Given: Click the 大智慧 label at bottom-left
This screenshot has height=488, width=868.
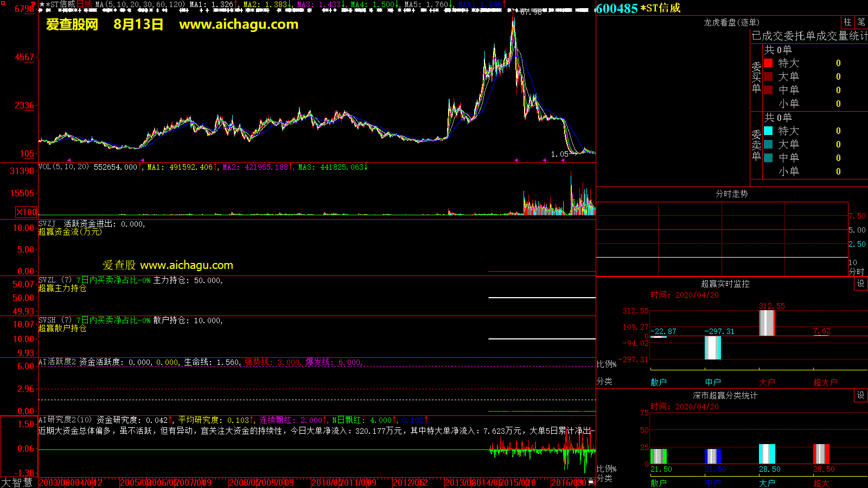Looking at the screenshot, I should pos(17,483).
